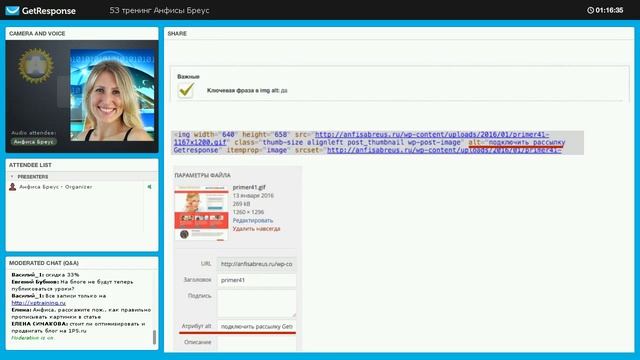This screenshot has width=640, height=360.
Task: Click Редактировать link under file details
Action: click(x=253, y=220)
